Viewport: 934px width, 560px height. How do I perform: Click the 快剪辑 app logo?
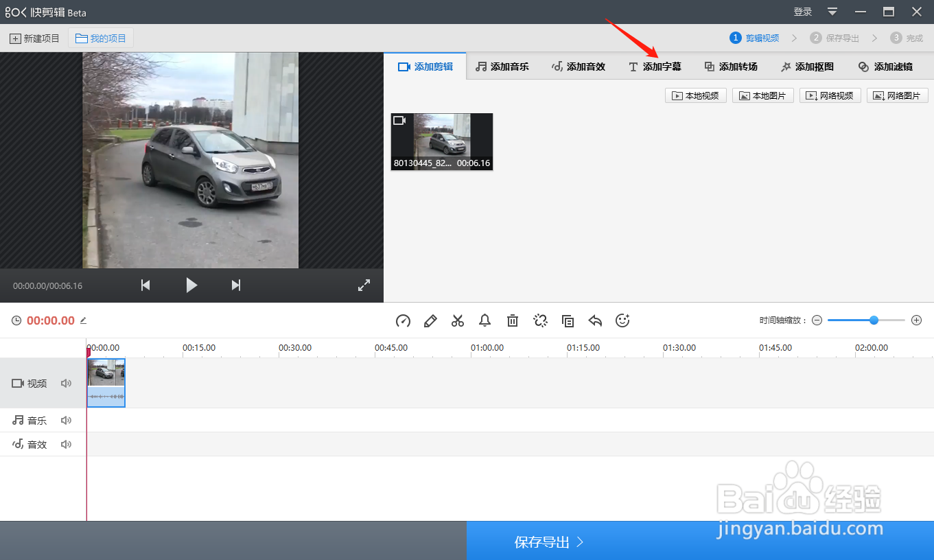pos(46,12)
